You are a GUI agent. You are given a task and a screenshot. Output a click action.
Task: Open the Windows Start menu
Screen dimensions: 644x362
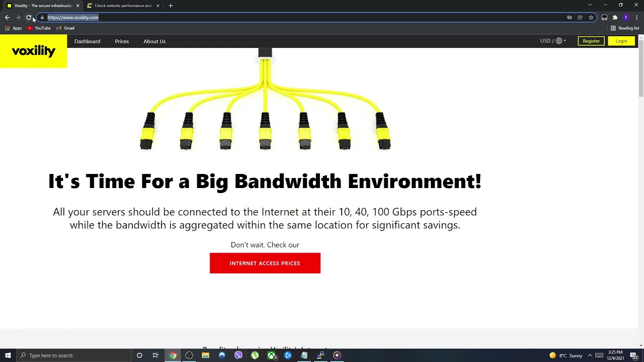(x=8, y=355)
